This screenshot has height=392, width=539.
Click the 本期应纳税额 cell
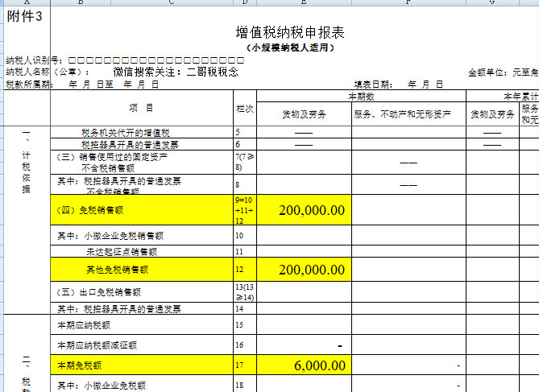pos(142,324)
